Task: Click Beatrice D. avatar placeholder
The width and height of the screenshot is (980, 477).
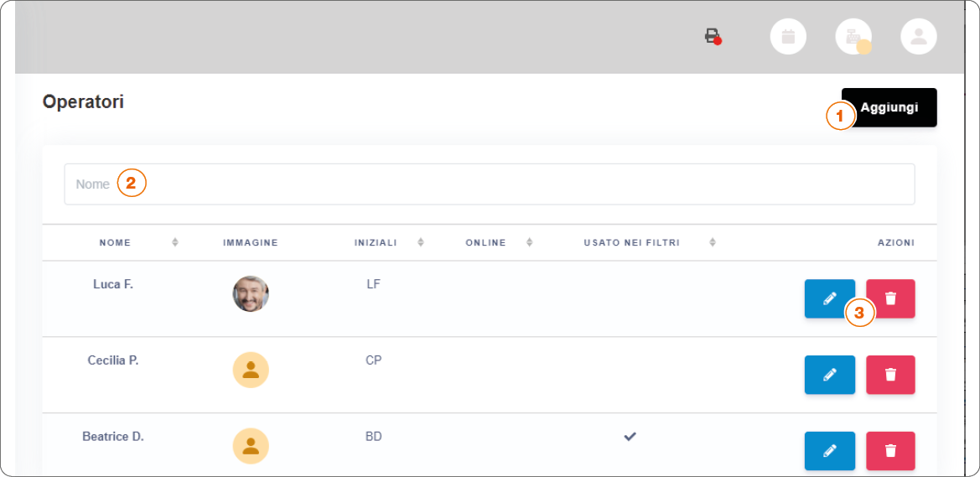Action: 251,446
